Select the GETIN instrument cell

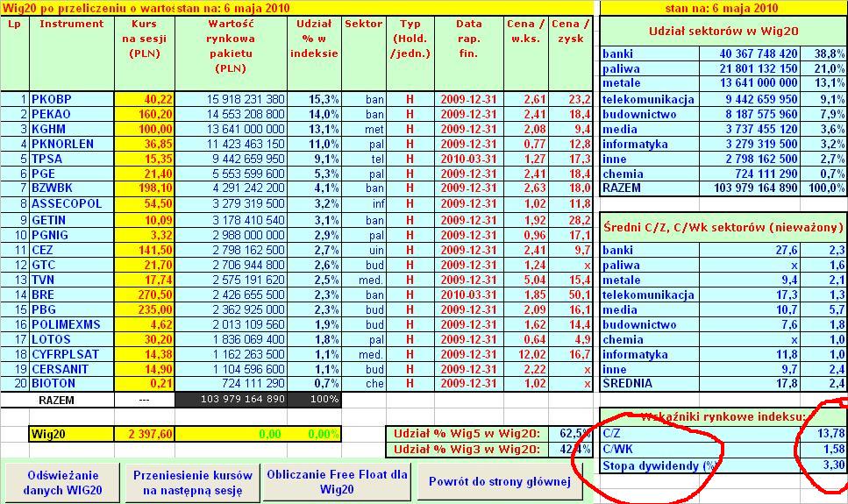pos(71,220)
